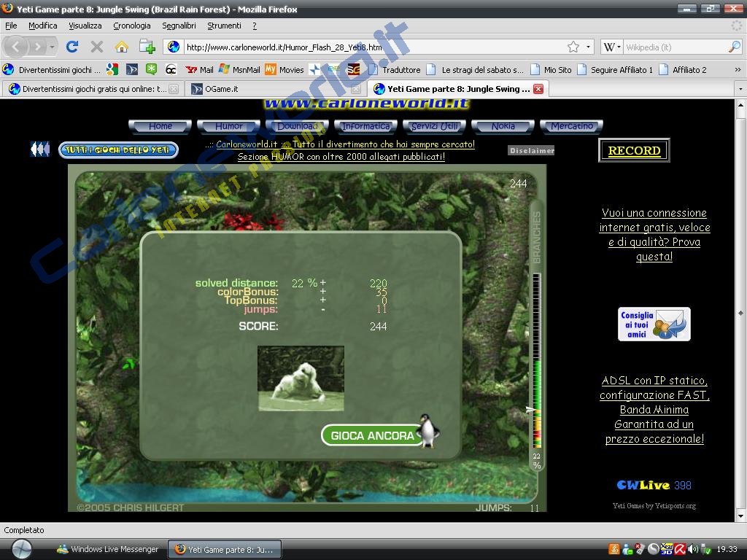Switch to the Divertentissimi giochi gratis tab
The width and height of the screenshot is (747, 560).
point(93,88)
